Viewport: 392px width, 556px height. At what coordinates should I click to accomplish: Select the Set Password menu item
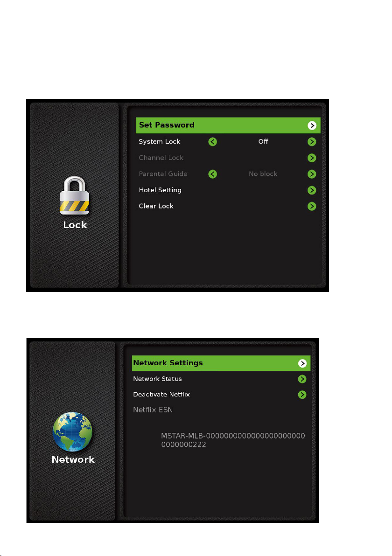pyautogui.click(x=228, y=125)
